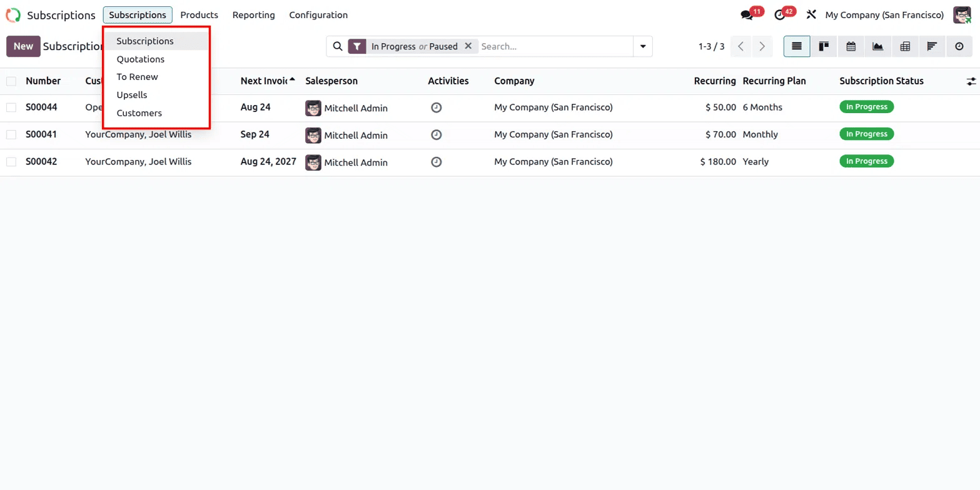This screenshot has height=490, width=980.
Task: Open the debug tools wrench icon
Action: click(811, 15)
